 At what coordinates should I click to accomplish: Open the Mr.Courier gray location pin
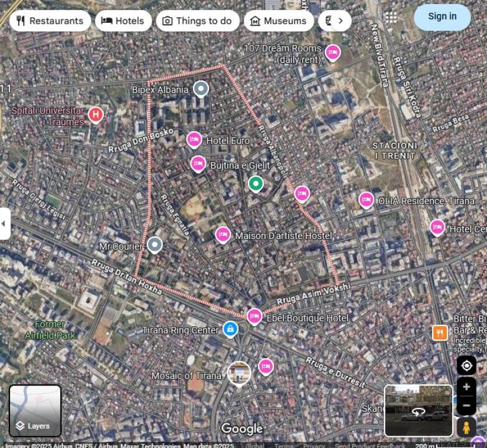[x=155, y=245]
